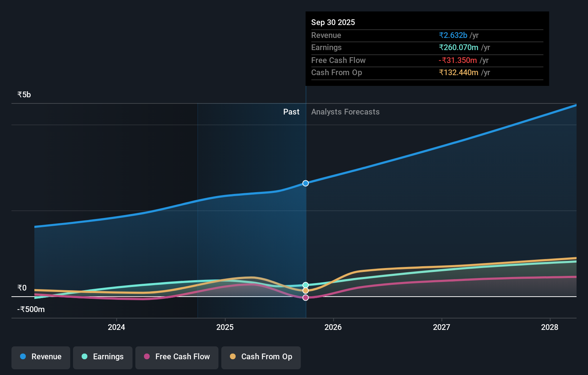Screen dimensions: 588x375
Task: Click the Cash From Op legend button
Action: [x=261, y=357]
